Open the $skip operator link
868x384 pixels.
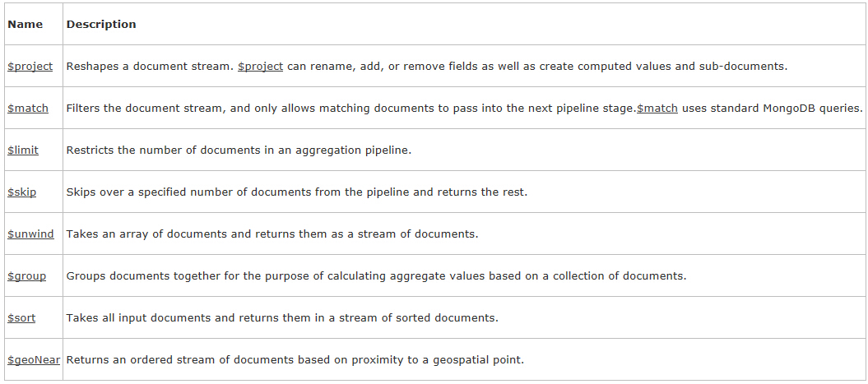[x=21, y=192]
